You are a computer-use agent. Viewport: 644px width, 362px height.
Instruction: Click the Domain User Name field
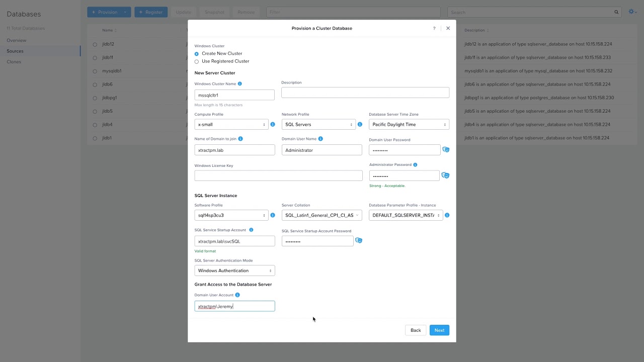(322, 150)
